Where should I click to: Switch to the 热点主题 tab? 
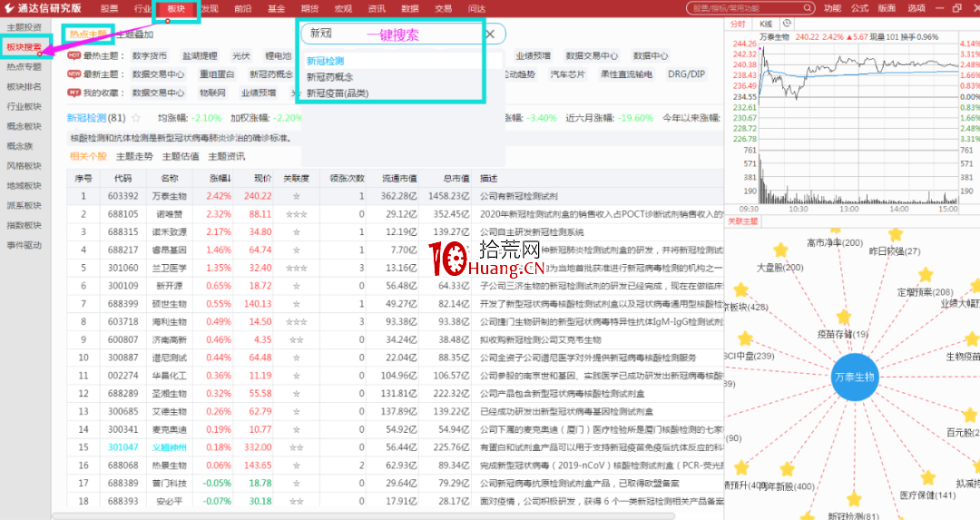(88, 34)
